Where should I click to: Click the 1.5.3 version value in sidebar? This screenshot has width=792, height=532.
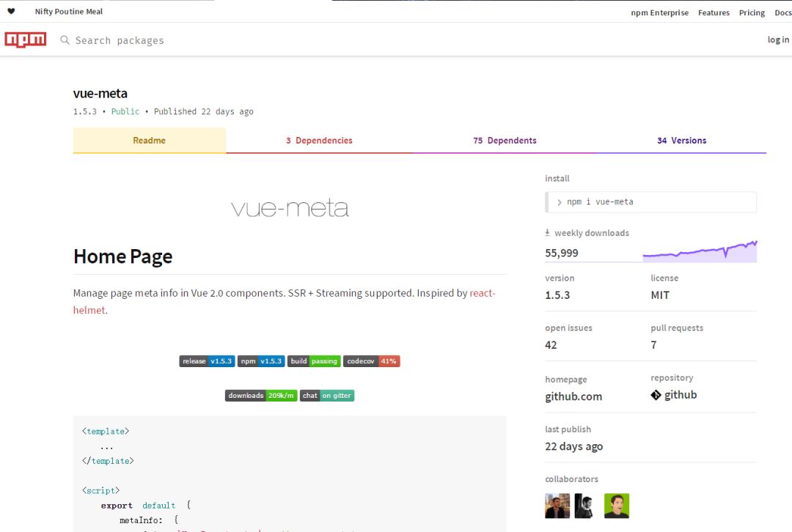(x=557, y=295)
